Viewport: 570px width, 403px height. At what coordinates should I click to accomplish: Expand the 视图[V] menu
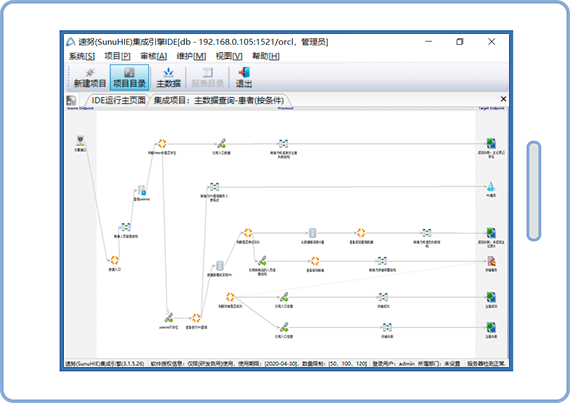pyautogui.click(x=229, y=56)
